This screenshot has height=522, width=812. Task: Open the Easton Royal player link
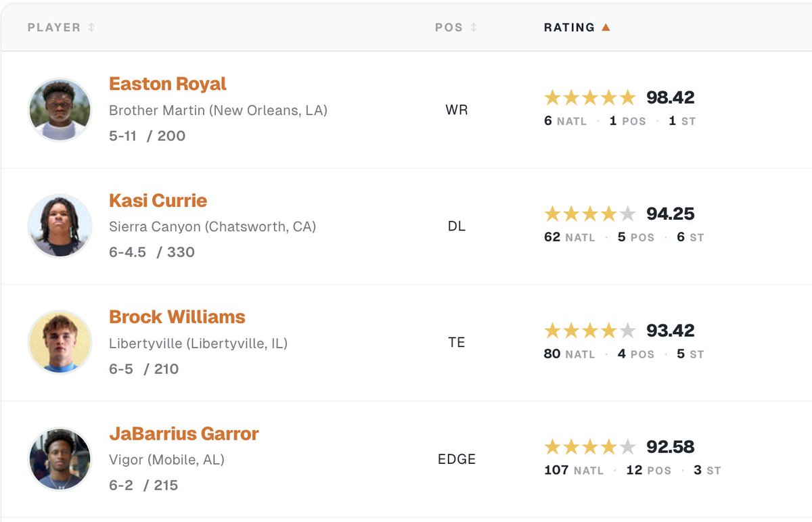pyautogui.click(x=168, y=84)
